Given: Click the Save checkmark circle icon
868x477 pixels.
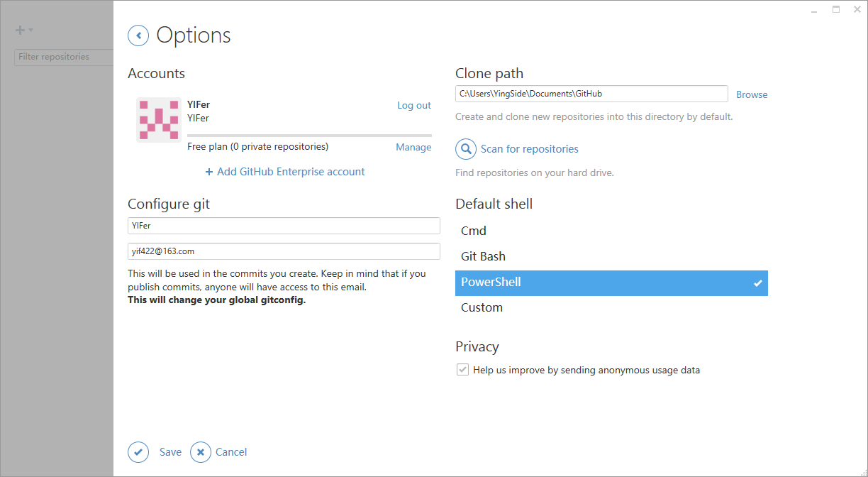Looking at the screenshot, I should pos(138,452).
